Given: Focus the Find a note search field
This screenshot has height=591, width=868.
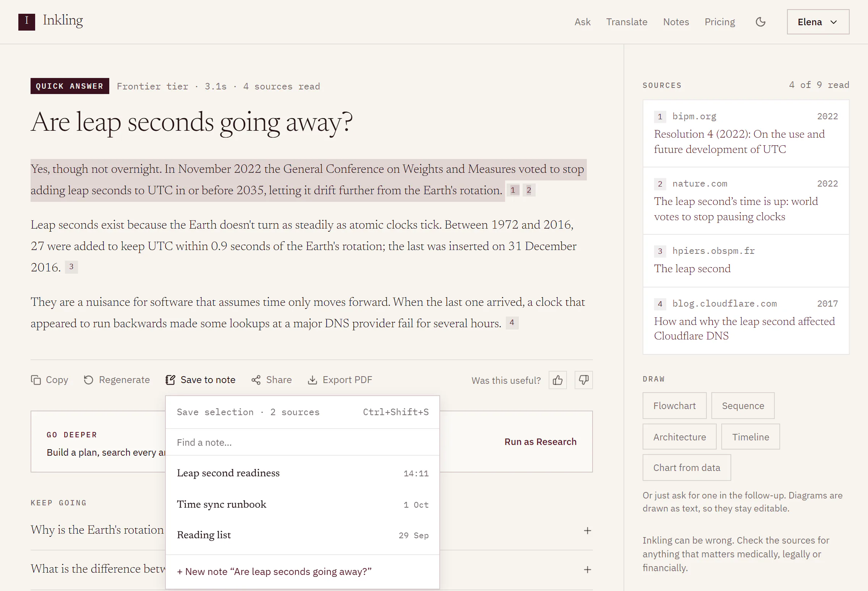Looking at the screenshot, I should tap(303, 442).
